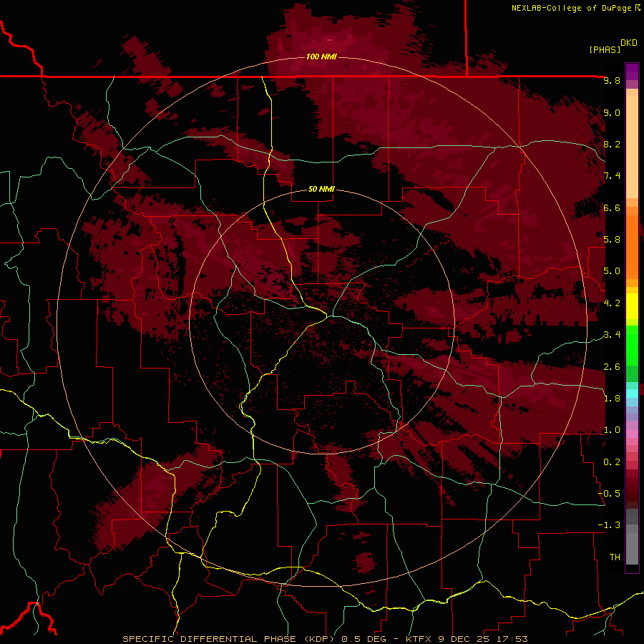Click the -0.5 scale value
This screenshot has width=644, height=644.
coord(609,494)
